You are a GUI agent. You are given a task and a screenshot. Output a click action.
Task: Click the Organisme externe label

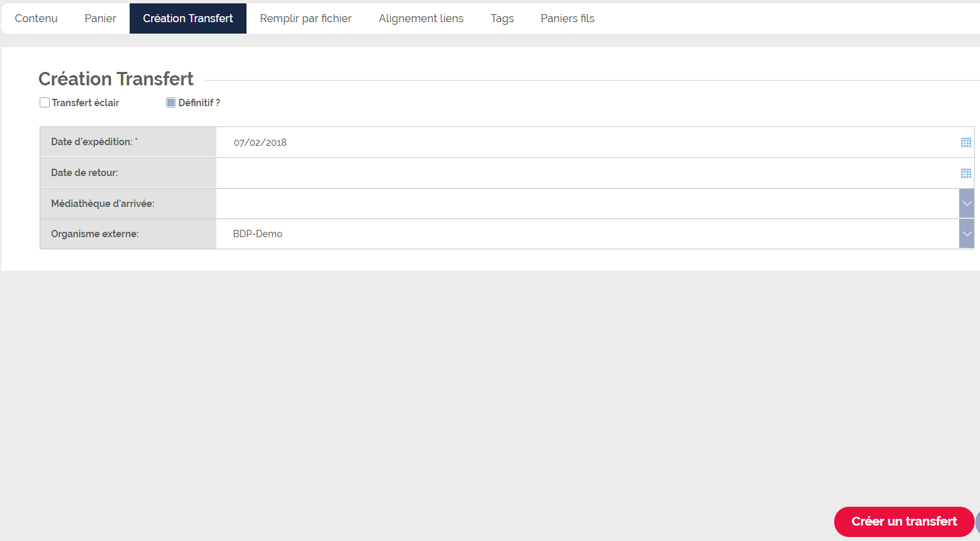[x=95, y=234]
